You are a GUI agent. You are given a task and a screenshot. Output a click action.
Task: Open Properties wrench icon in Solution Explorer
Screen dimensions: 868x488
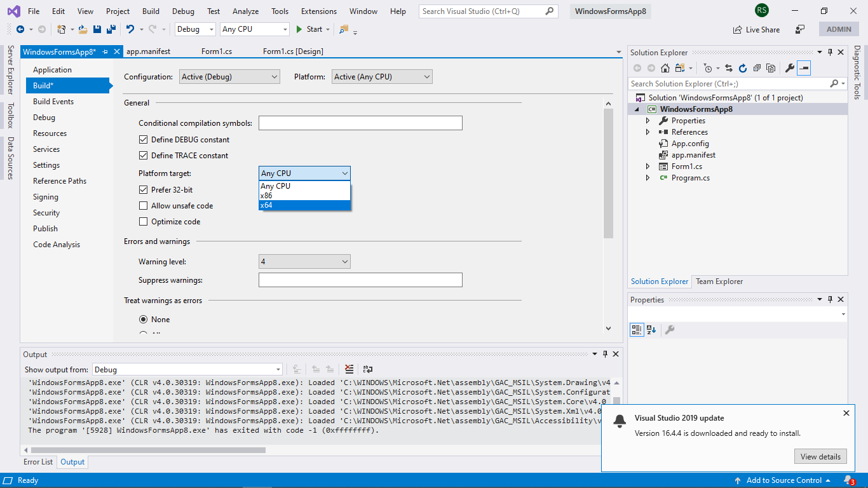pos(790,68)
